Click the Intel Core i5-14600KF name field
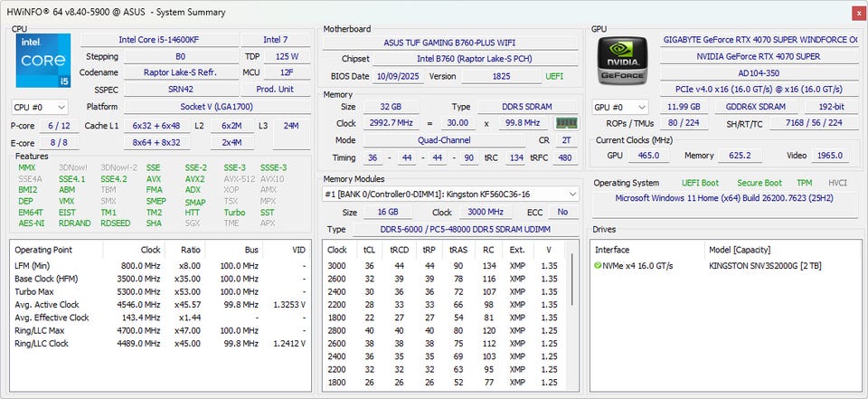The width and height of the screenshot is (868, 399). point(158,40)
